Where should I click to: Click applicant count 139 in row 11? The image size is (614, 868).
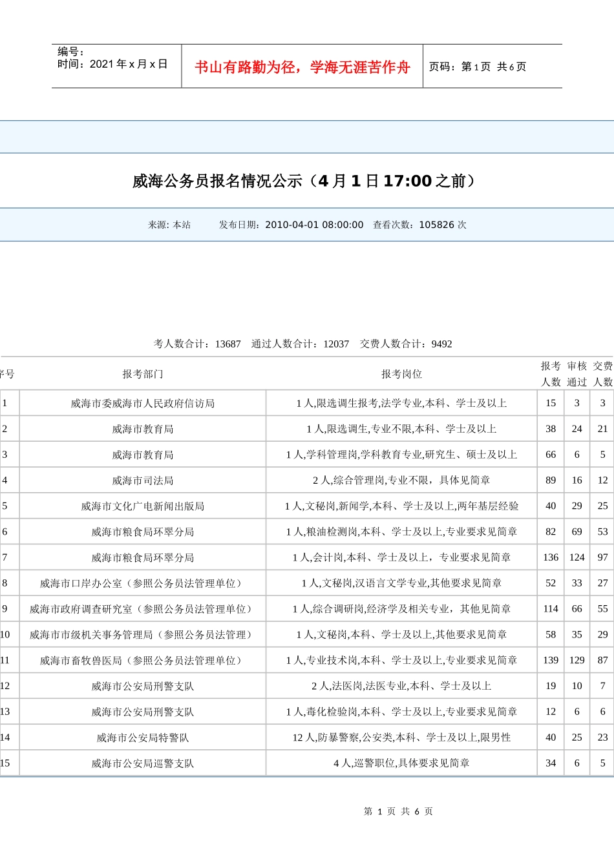tap(551, 660)
